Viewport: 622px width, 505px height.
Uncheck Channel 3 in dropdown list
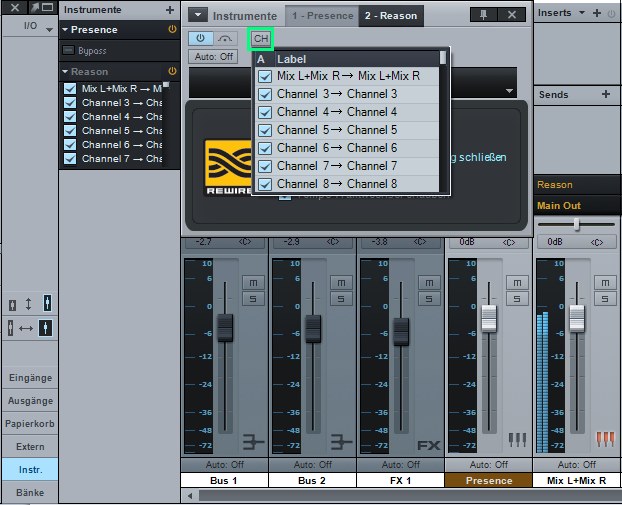[x=265, y=94]
